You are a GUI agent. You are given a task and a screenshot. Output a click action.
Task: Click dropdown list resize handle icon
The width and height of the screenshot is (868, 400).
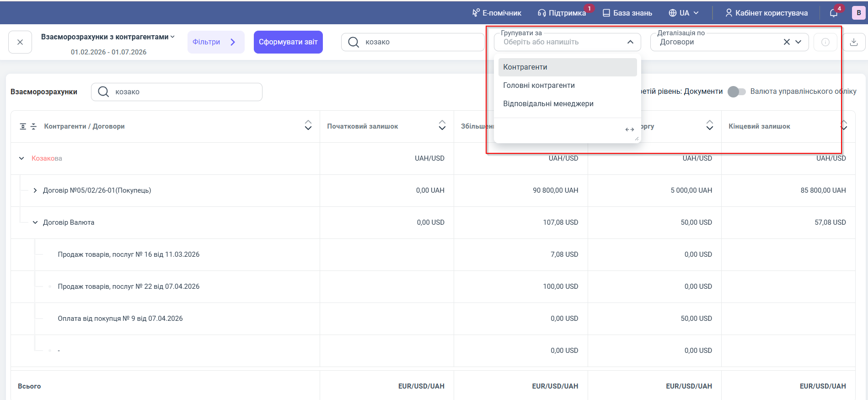point(637,138)
